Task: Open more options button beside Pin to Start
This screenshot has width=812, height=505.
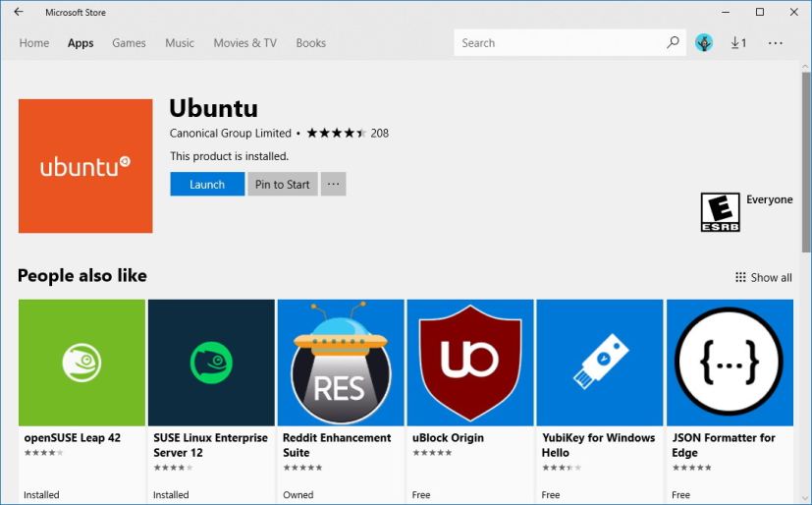Action: coord(333,184)
